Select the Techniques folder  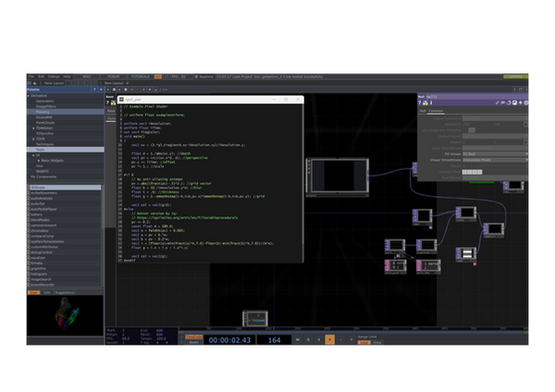(x=45, y=144)
